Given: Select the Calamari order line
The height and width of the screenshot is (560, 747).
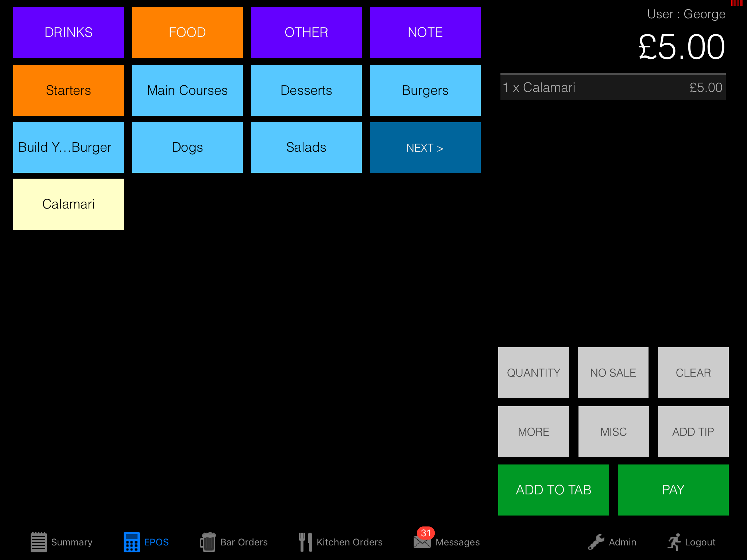Looking at the screenshot, I should pos(613,87).
